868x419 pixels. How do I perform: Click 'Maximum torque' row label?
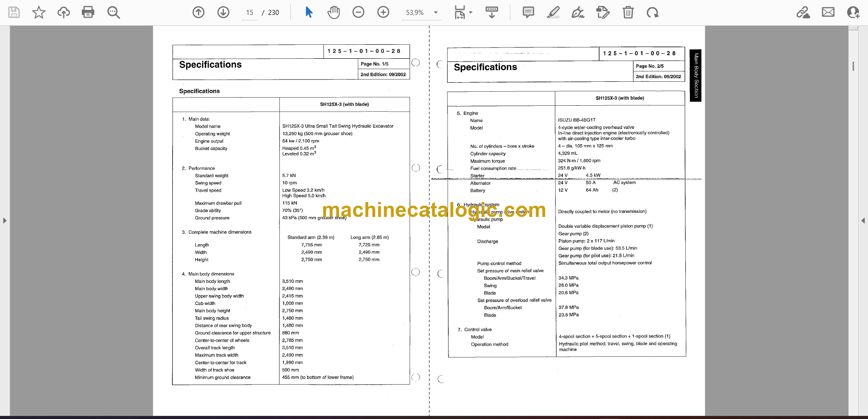tap(487, 161)
